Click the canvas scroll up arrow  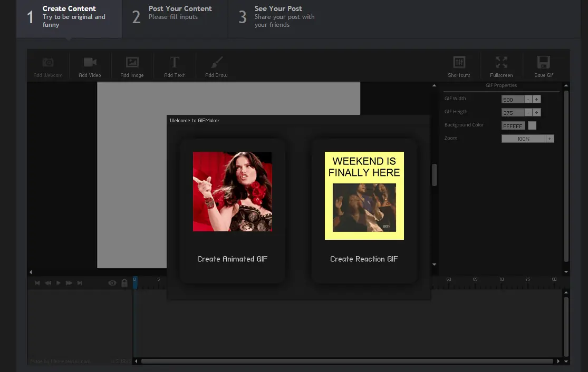pyautogui.click(x=434, y=85)
